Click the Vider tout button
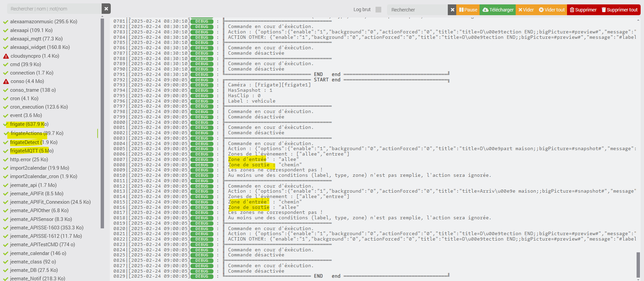Screen dimensions: 644x281 click(551, 10)
